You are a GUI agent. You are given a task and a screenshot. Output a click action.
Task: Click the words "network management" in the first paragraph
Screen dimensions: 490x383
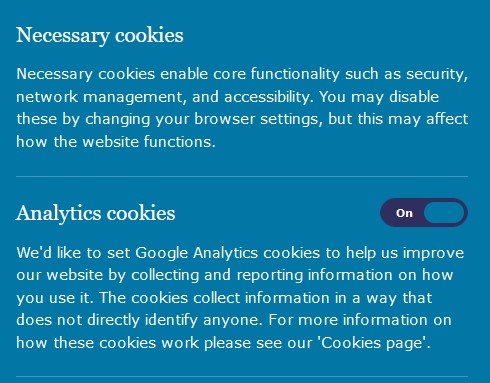[x=99, y=97]
